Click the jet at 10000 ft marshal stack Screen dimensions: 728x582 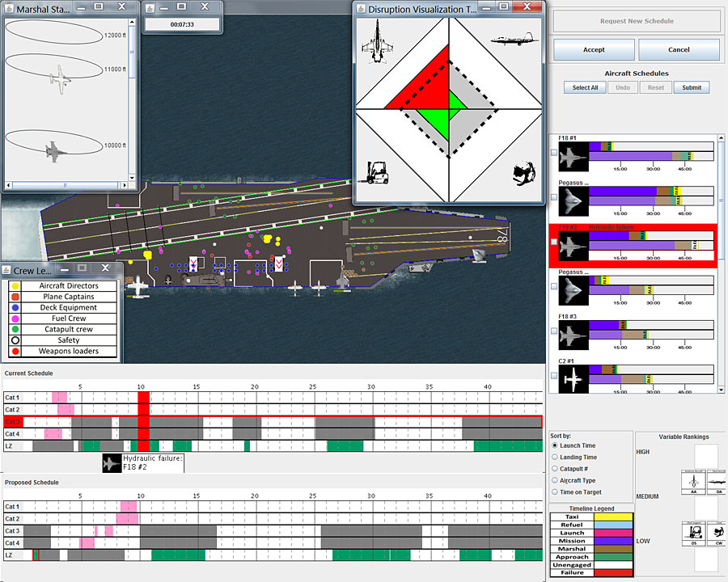coord(54,149)
